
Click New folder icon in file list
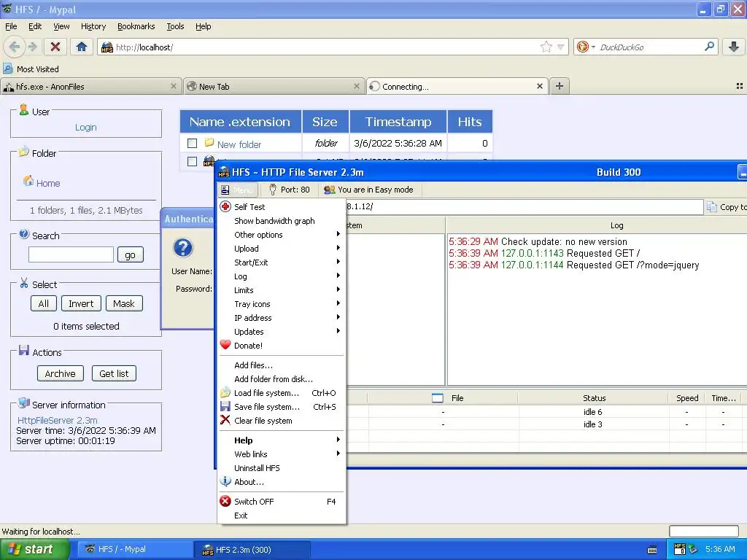tap(209, 142)
